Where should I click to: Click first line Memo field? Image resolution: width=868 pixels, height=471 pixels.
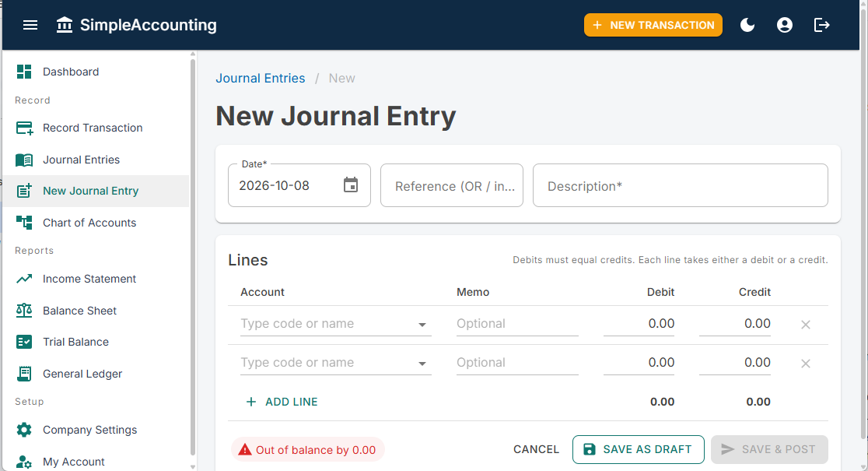point(517,324)
